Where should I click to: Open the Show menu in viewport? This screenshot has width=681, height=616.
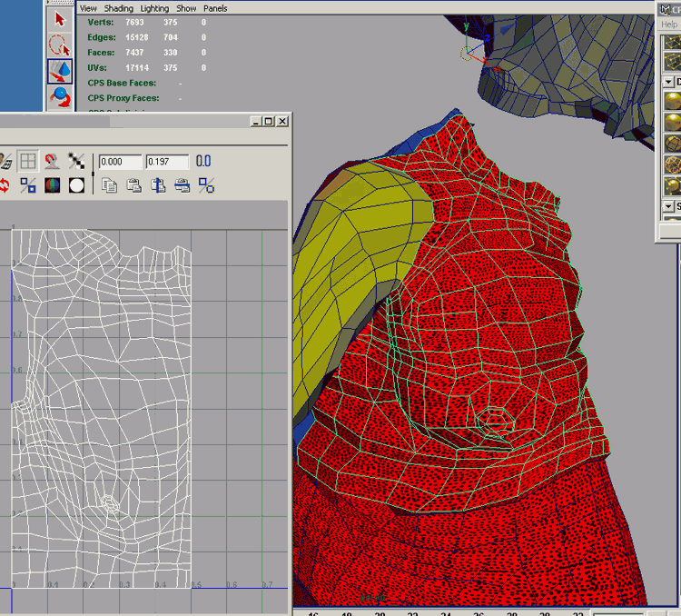[186, 8]
